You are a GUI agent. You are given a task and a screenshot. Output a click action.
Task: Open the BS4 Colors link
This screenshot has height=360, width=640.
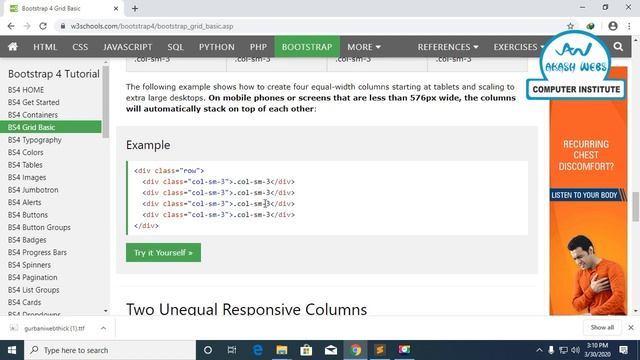pos(25,152)
